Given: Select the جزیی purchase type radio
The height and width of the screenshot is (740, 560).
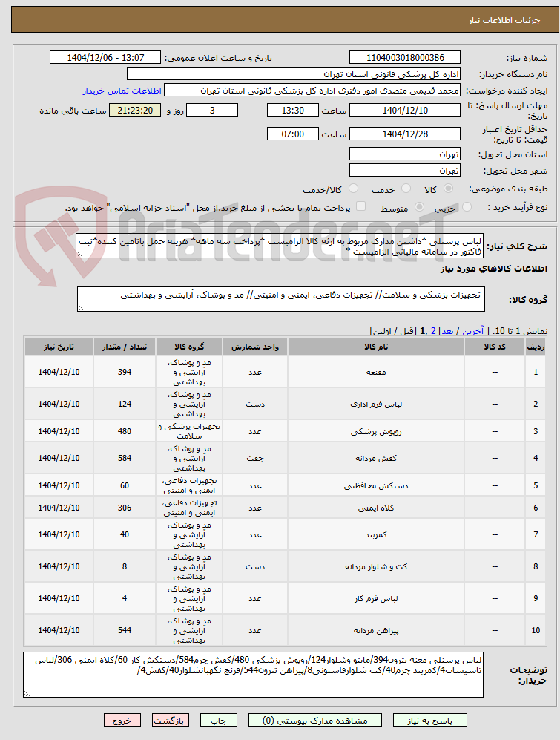Looking at the screenshot, I should 467,207.
